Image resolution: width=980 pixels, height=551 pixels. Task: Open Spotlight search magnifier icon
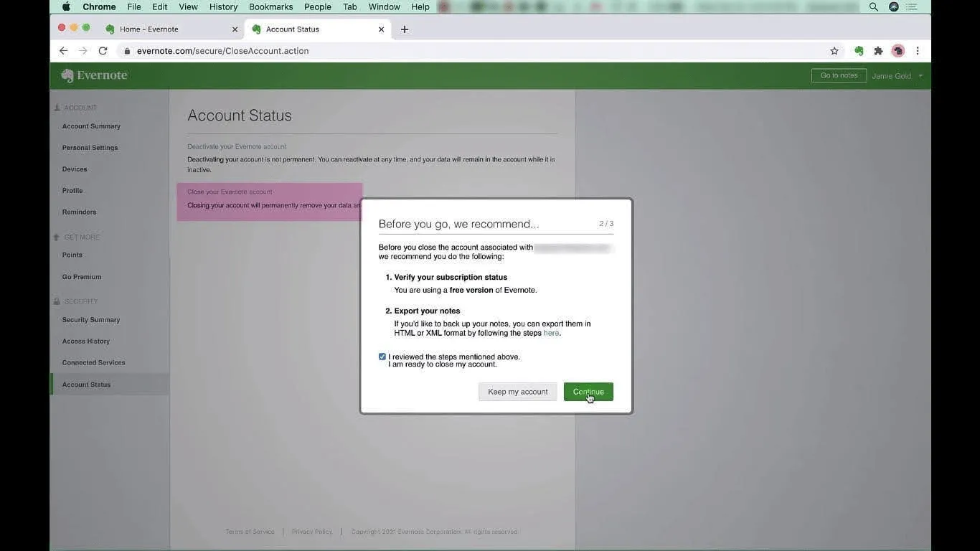(x=873, y=6)
